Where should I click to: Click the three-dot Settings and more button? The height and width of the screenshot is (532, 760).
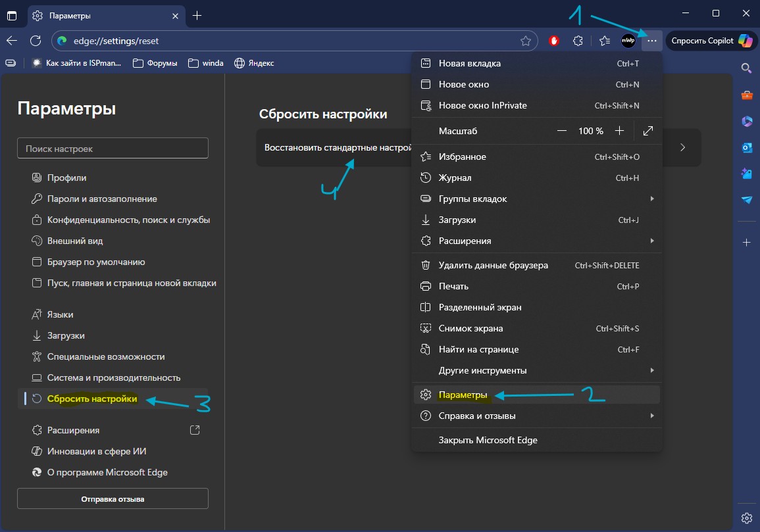click(x=652, y=41)
